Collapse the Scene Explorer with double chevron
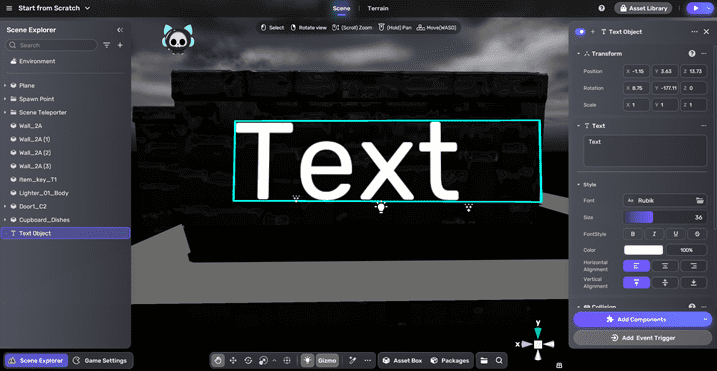 point(120,30)
